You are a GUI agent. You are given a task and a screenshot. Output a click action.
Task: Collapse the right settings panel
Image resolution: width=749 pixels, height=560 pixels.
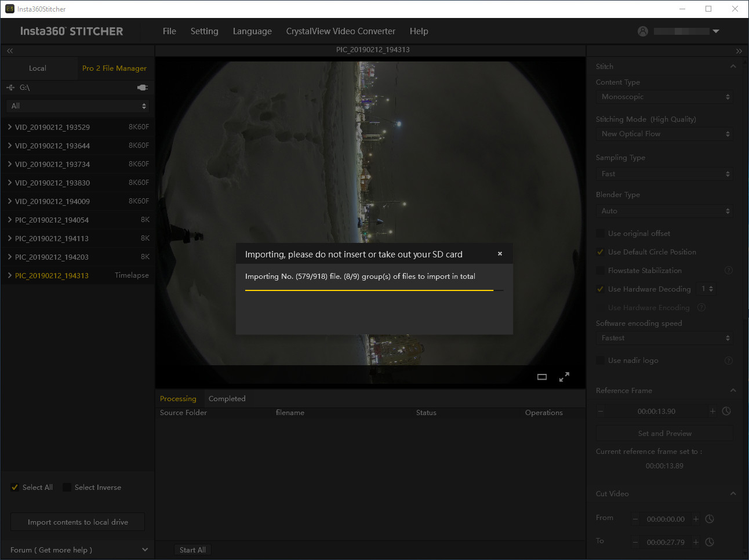[739, 51]
